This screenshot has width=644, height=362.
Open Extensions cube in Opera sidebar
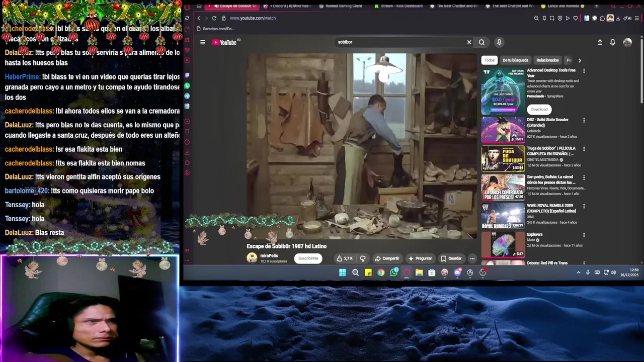tap(187, 163)
